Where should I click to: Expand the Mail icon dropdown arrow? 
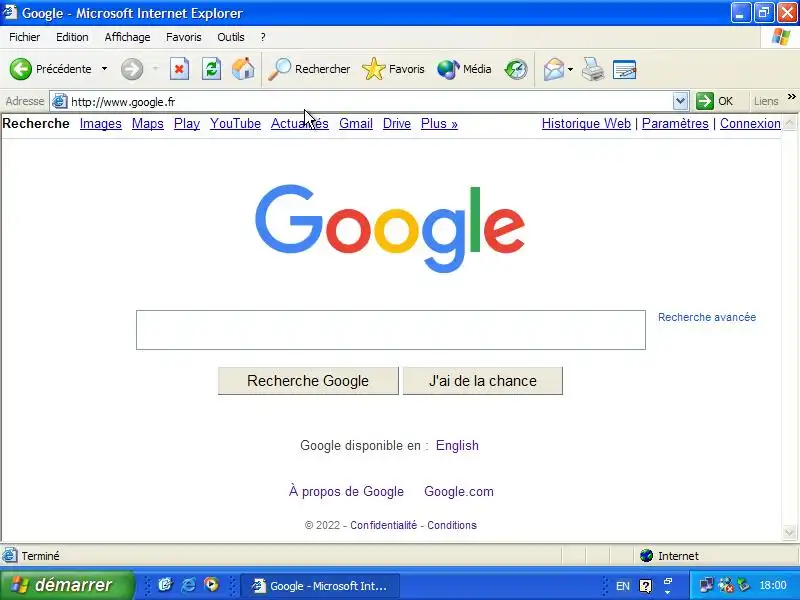pyautogui.click(x=570, y=69)
